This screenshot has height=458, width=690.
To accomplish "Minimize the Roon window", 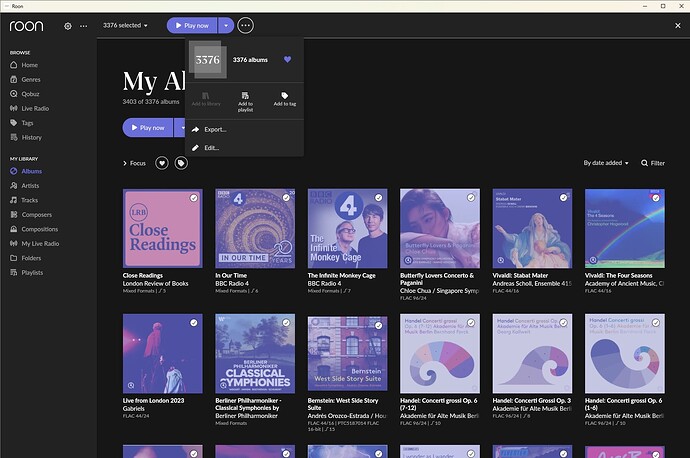I will pyautogui.click(x=645, y=6).
